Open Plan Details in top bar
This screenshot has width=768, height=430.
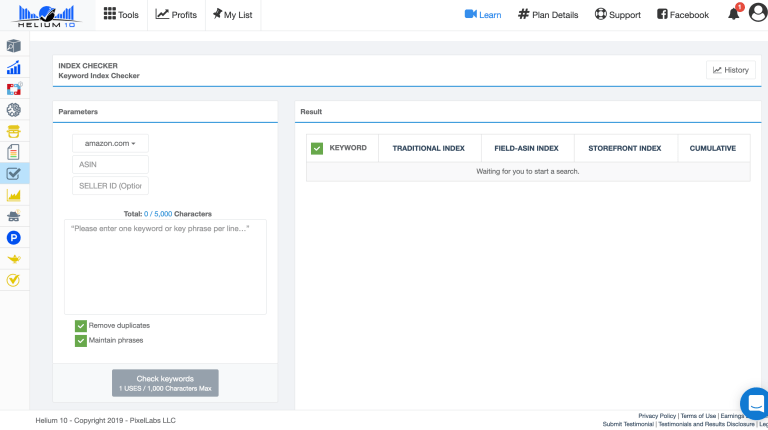(548, 15)
